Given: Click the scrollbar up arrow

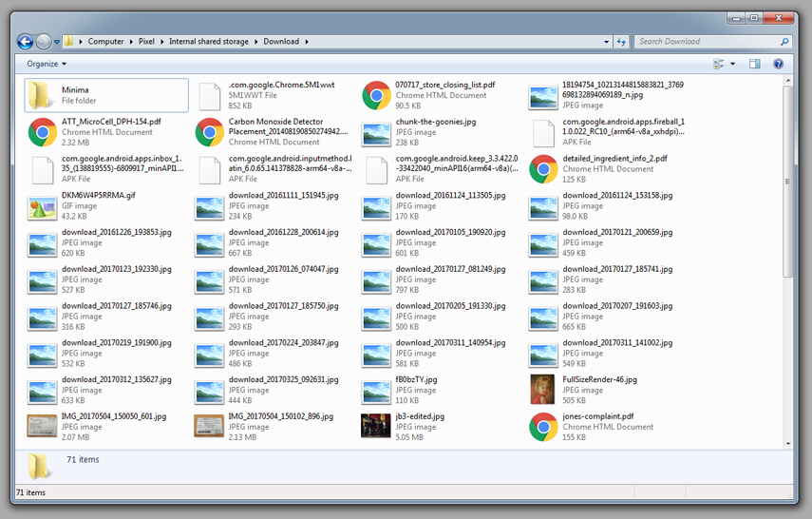Looking at the screenshot, I should click(787, 81).
